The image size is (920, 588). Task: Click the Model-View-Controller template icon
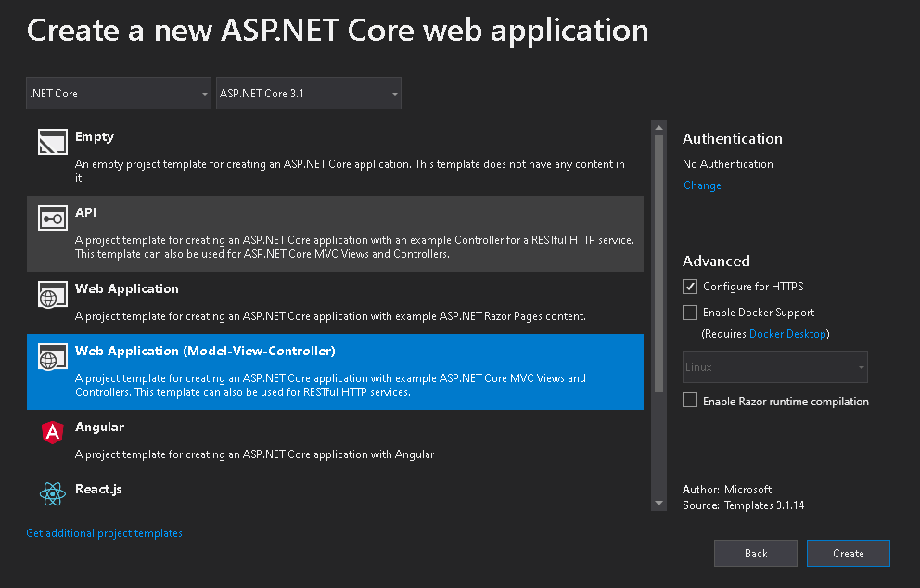(52, 357)
